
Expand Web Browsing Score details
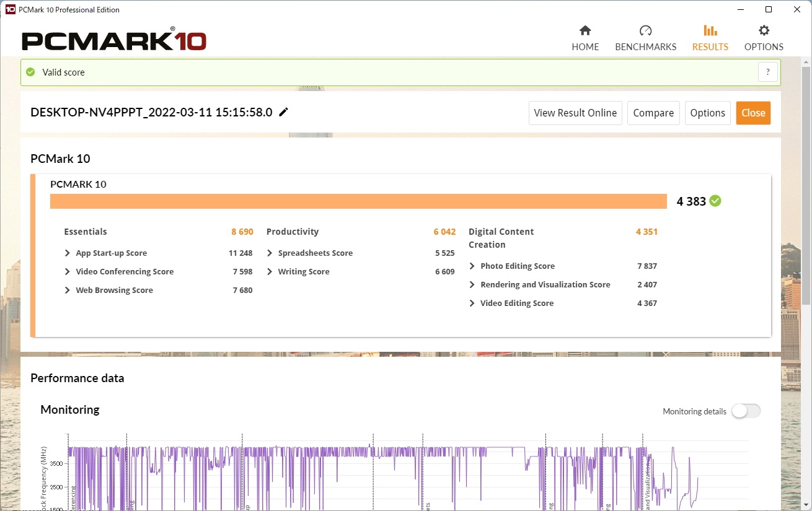click(67, 290)
